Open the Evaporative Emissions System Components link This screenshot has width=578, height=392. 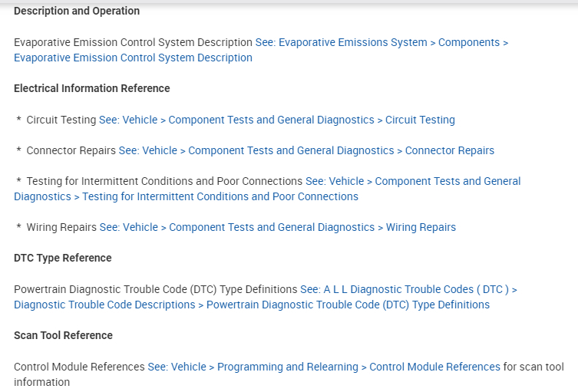tap(381, 42)
